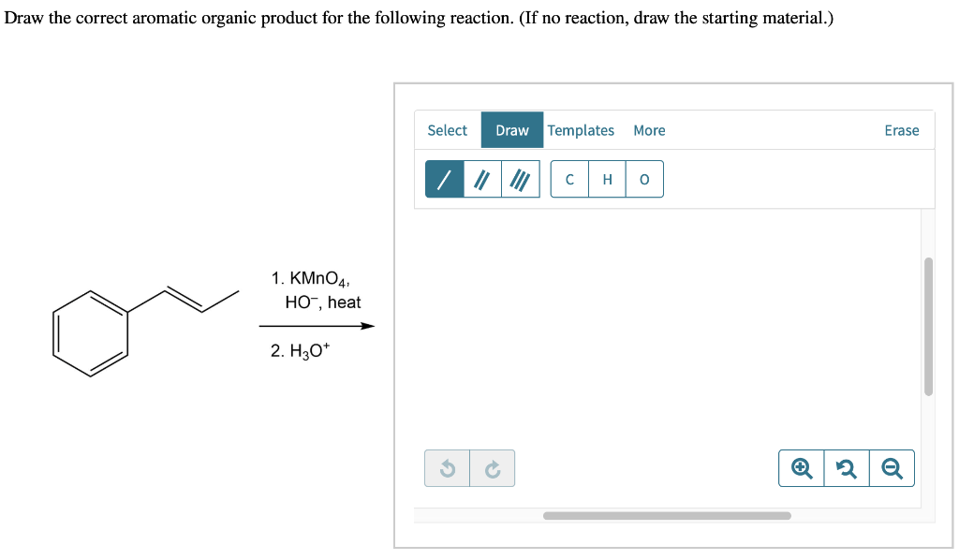959x560 pixels.
Task: Switch to the Select mode tab
Action: (x=447, y=130)
